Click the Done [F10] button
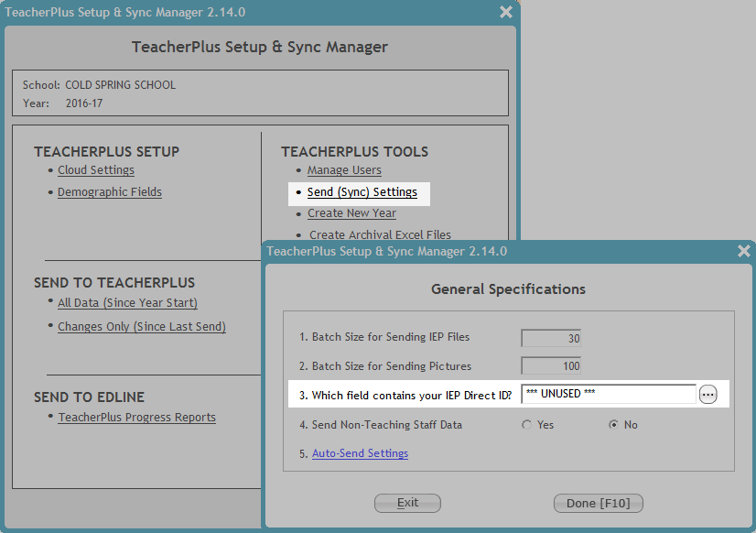The height and width of the screenshot is (533, 756). tap(599, 503)
